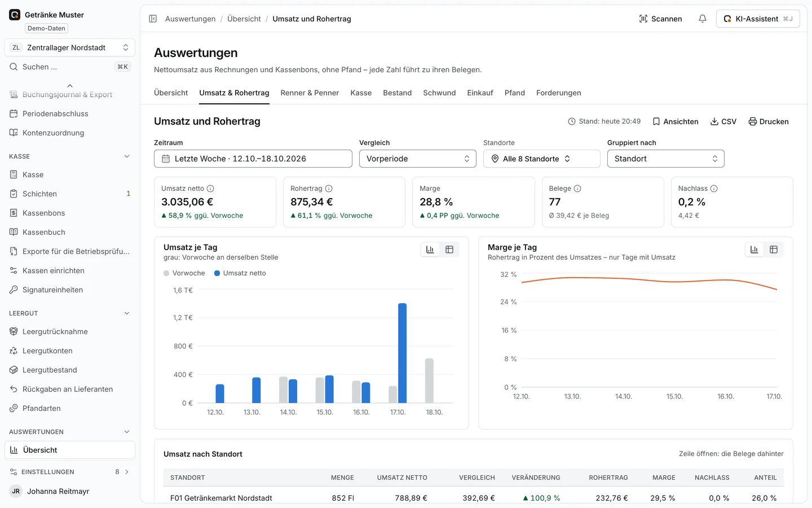The width and height of the screenshot is (812, 508).
Task: Click the Belege info icon
Action: (x=577, y=189)
